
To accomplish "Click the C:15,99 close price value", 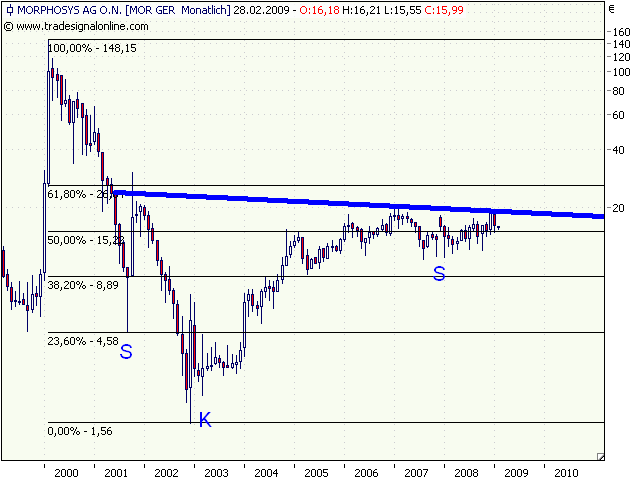I will point(444,10).
